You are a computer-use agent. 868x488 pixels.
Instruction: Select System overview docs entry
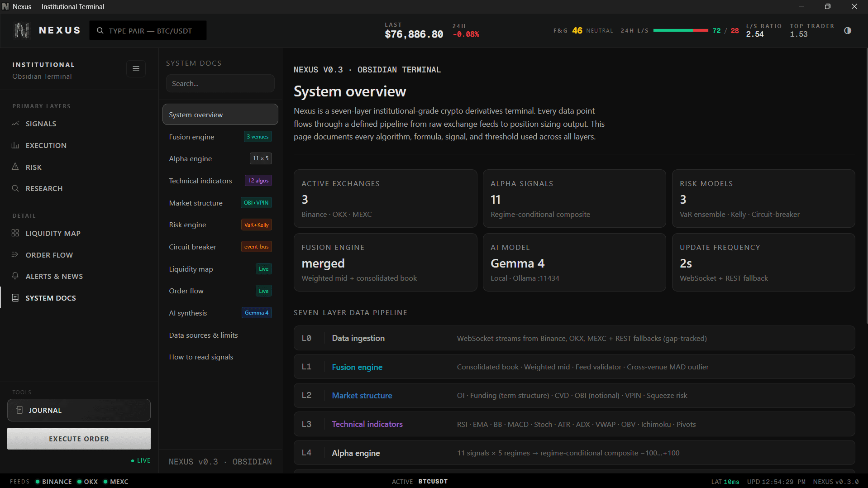click(220, 115)
